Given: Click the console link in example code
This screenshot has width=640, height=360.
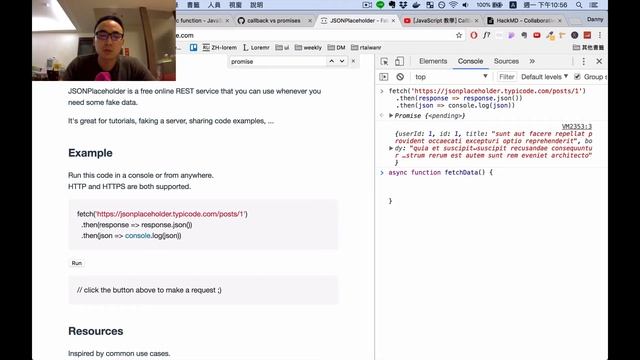Looking at the screenshot, I should pyautogui.click(x=138, y=236).
